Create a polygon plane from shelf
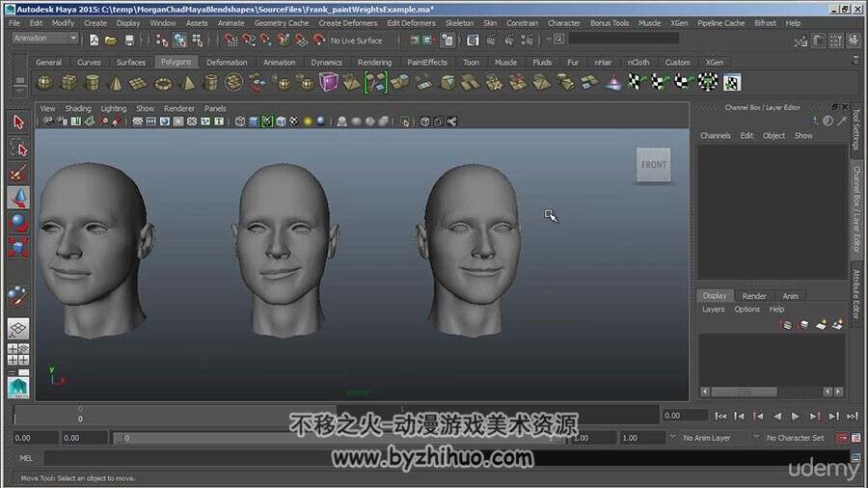The image size is (868, 488). (x=138, y=83)
